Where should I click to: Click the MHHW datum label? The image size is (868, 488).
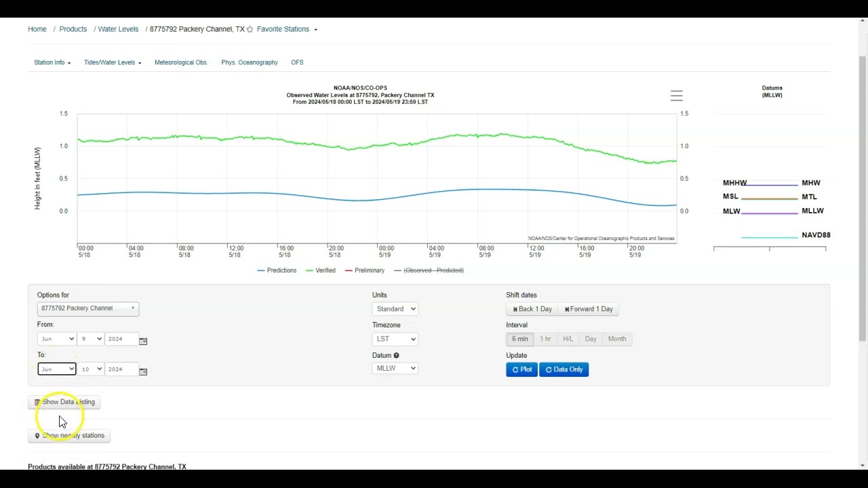point(734,183)
